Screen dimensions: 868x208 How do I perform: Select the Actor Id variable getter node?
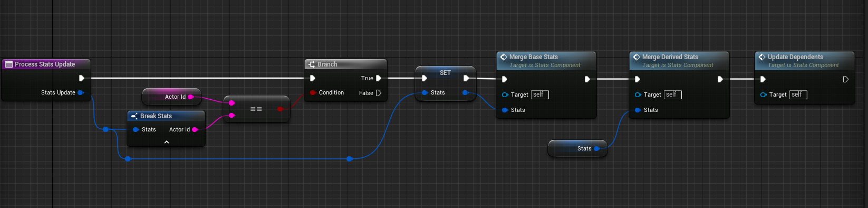tap(171, 97)
